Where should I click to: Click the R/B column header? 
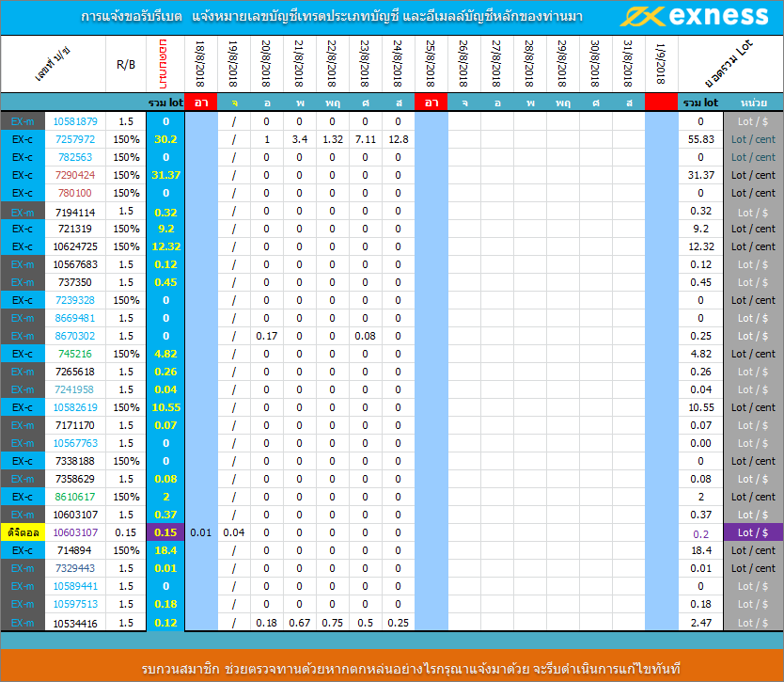click(126, 65)
